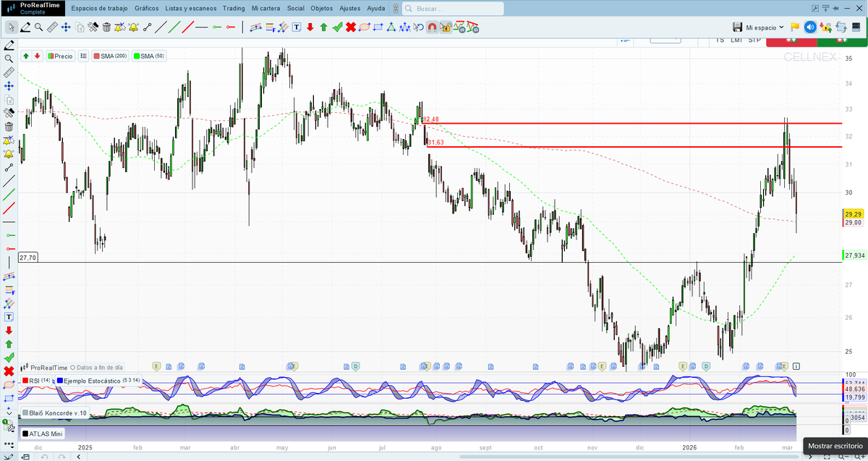
Task: Open the Mi espacio workspace dropdown
Action: (x=765, y=28)
